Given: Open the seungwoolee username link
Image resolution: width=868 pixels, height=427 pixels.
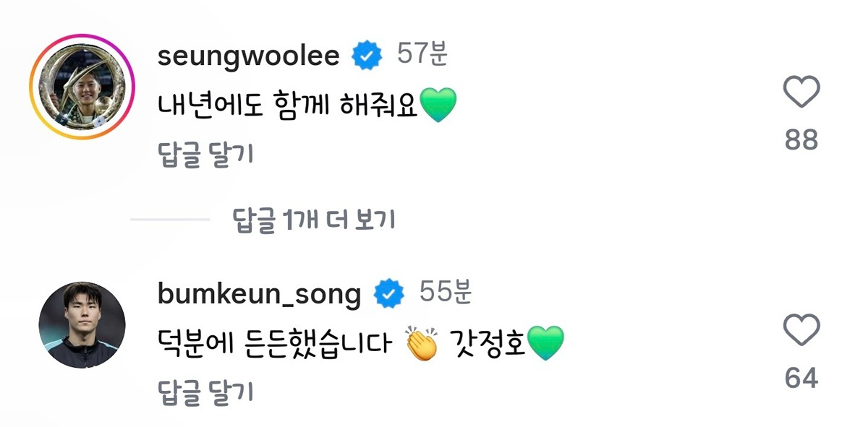Looking at the screenshot, I should pos(248,56).
